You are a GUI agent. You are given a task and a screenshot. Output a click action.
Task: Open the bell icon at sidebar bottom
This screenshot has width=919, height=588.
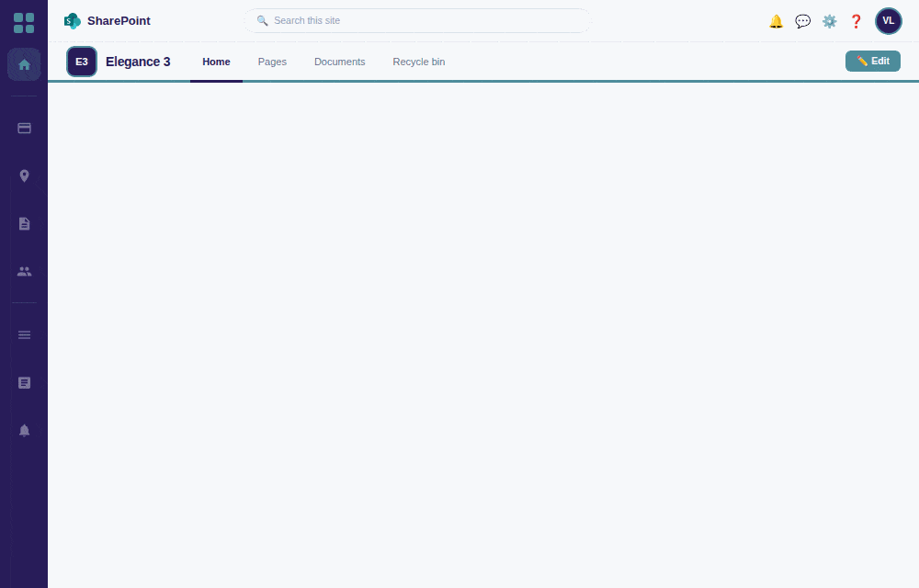point(24,430)
